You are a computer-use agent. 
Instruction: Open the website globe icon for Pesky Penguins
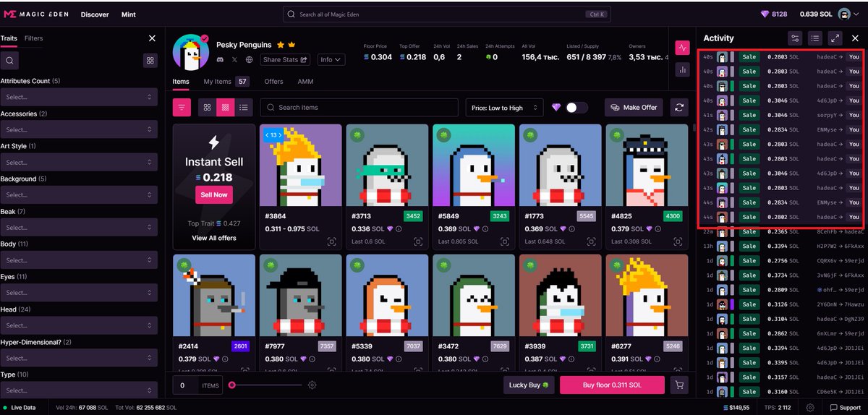[x=250, y=59]
